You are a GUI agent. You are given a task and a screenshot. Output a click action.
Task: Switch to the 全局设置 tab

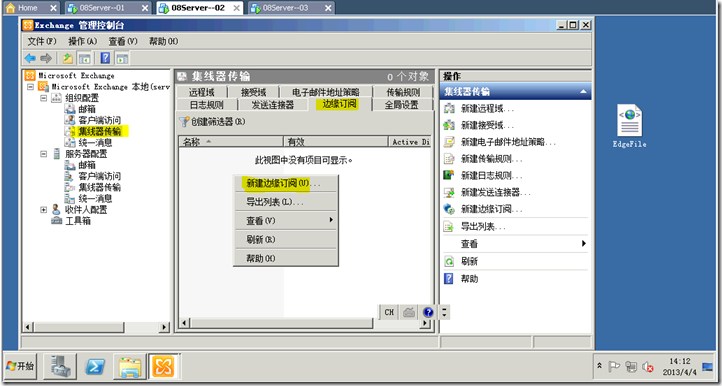click(x=402, y=105)
